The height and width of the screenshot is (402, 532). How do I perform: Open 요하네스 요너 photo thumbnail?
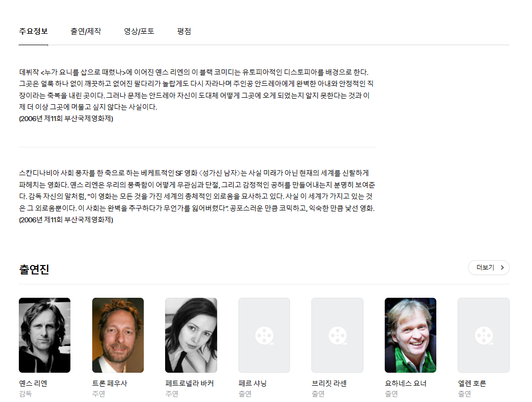[x=411, y=335]
